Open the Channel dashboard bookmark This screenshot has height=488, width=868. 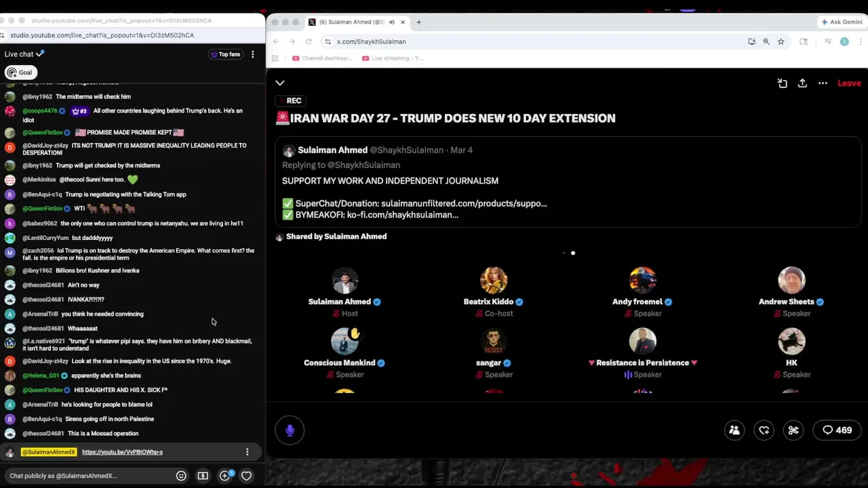(322, 58)
